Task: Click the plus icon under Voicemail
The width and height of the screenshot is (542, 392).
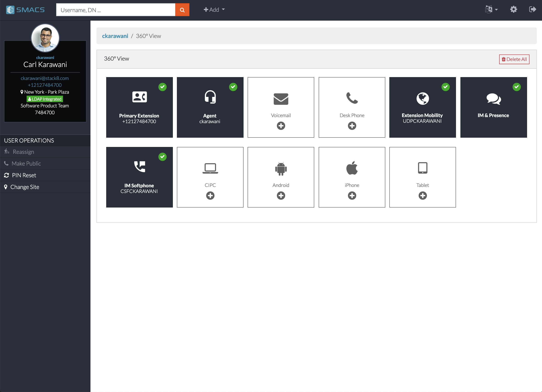Action: (x=281, y=126)
